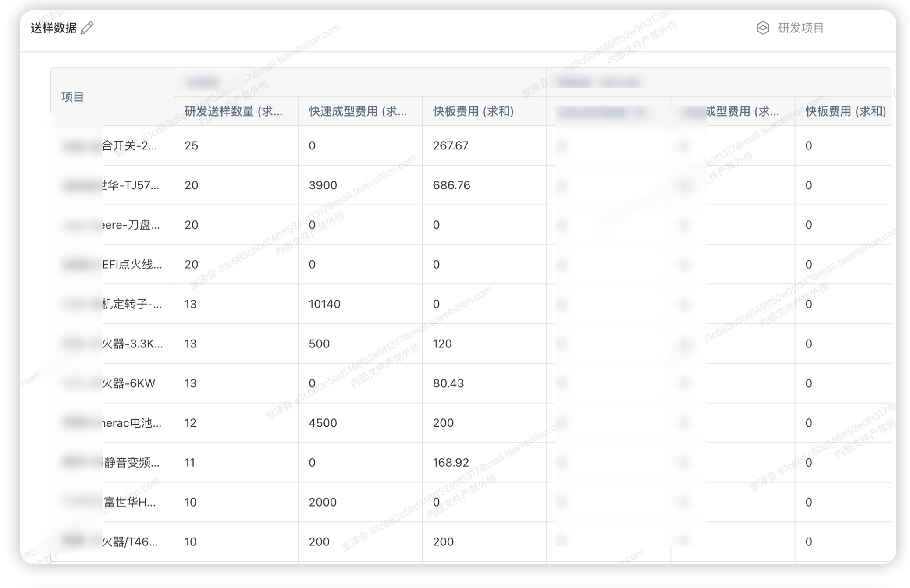Select project row nerac电池...
910x588 pixels.
132,423
